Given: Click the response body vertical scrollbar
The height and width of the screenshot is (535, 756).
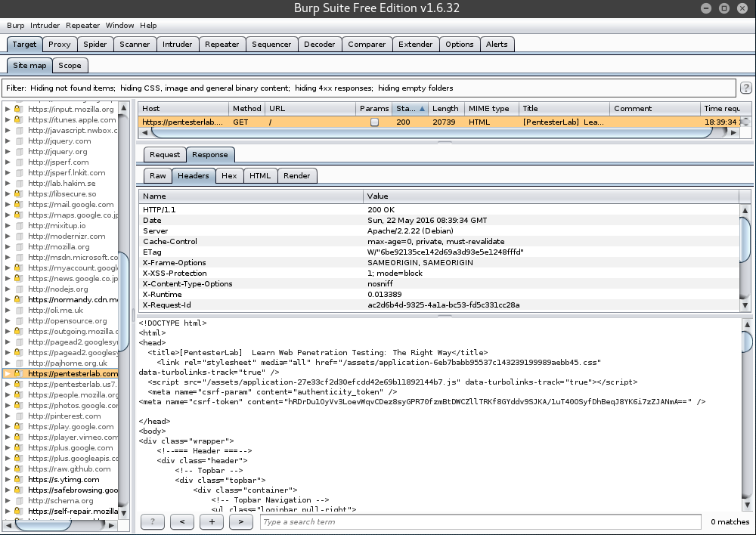Looking at the screenshot, I should [x=747, y=340].
